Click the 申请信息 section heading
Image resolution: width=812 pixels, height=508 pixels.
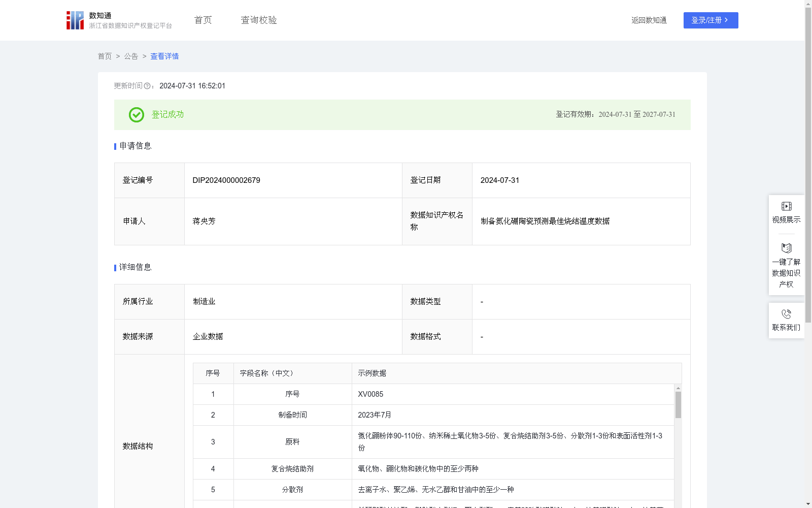(136, 146)
